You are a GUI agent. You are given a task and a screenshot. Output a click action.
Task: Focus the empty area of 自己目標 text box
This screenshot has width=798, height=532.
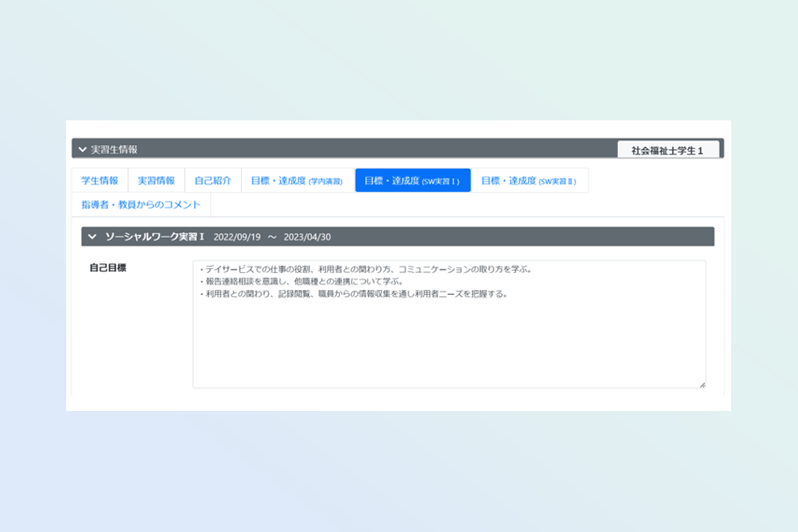pyautogui.click(x=449, y=345)
